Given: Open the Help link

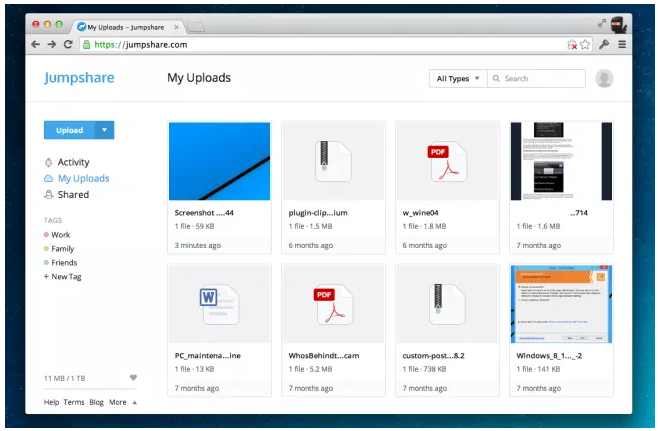Looking at the screenshot, I should (x=51, y=402).
